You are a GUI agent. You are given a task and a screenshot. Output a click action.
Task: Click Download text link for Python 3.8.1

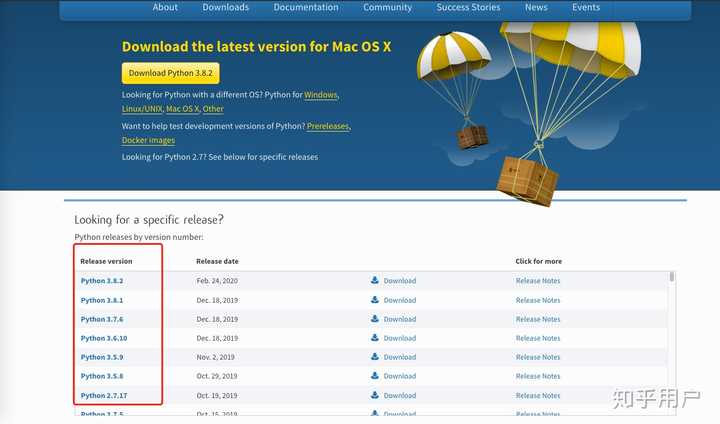pyautogui.click(x=400, y=300)
